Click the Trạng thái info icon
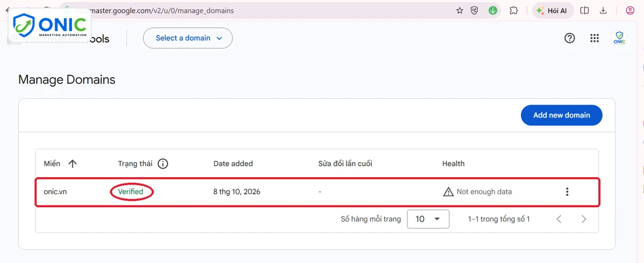 (163, 164)
